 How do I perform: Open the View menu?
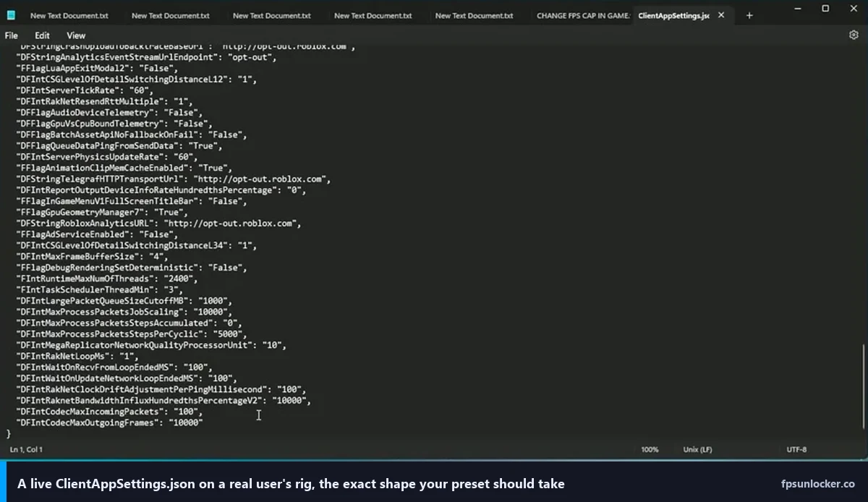tap(76, 35)
